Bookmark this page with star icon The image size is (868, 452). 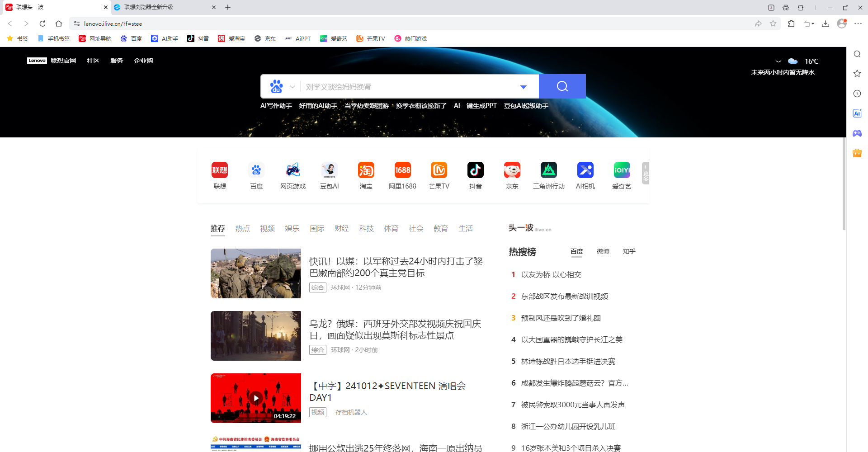pos(773,24)
